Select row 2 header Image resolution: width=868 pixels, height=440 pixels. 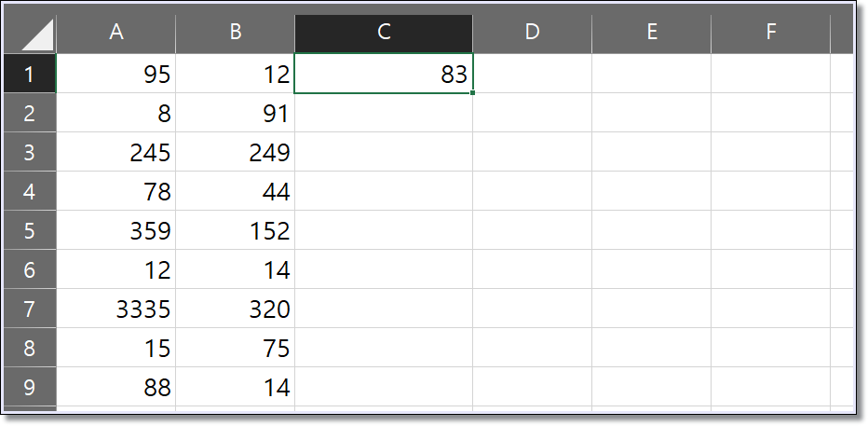(x=30, y=113)
